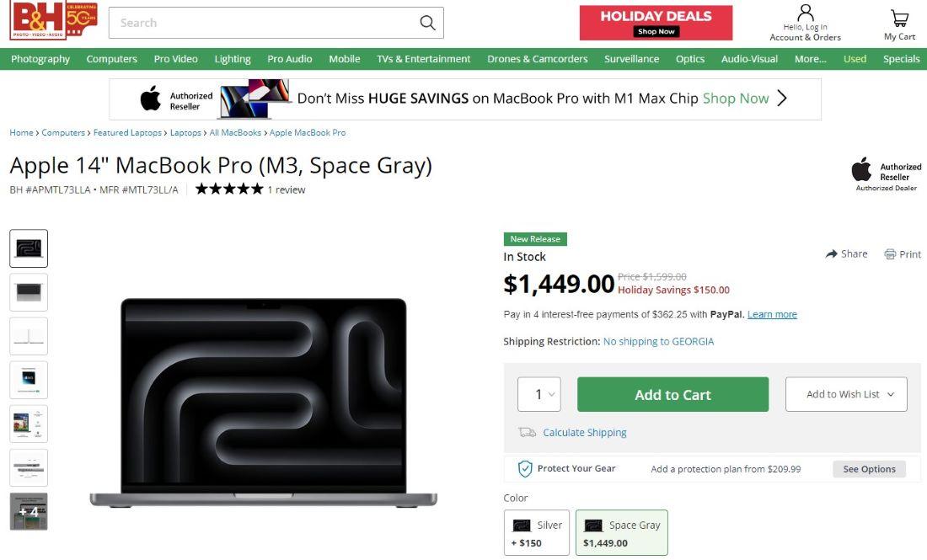Click the Share arrow icon
The width and height of the screenshot is (927, 560).
tap(831, 254)
